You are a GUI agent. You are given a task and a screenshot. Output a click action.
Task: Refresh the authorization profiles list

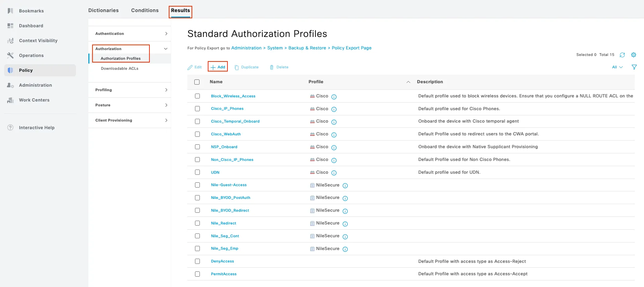click(x=622, y=55)
